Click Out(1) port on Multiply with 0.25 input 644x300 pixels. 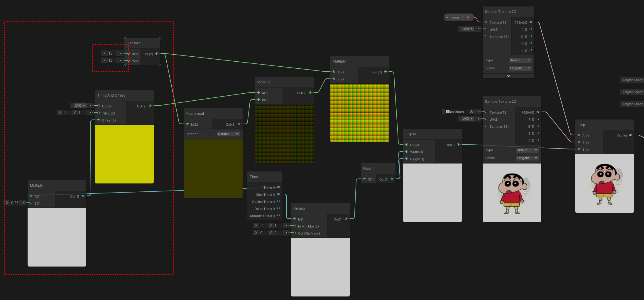(83, 196)
